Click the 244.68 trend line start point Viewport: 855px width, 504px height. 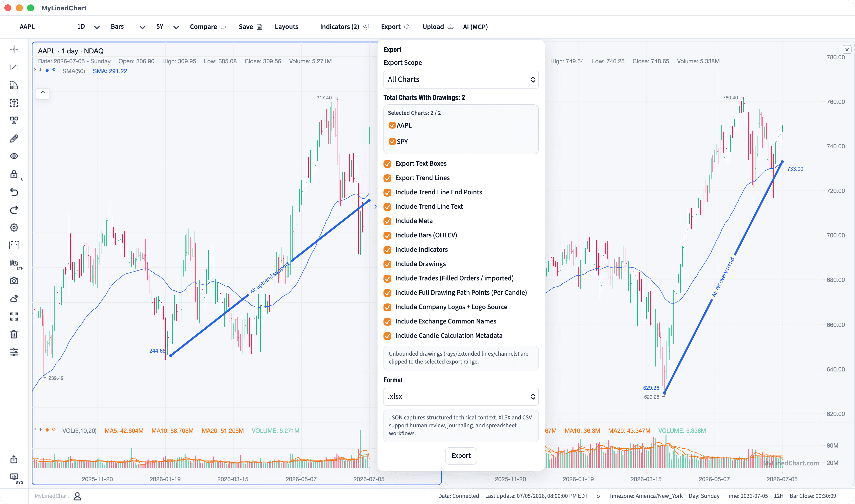(x=171, y=355)
